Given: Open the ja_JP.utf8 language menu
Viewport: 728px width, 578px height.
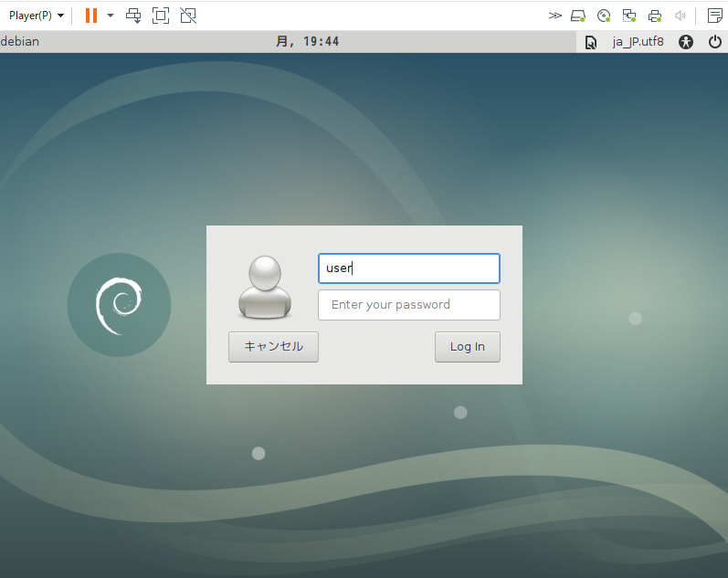Looking at the screenshot, I should (x=638, y=42).
